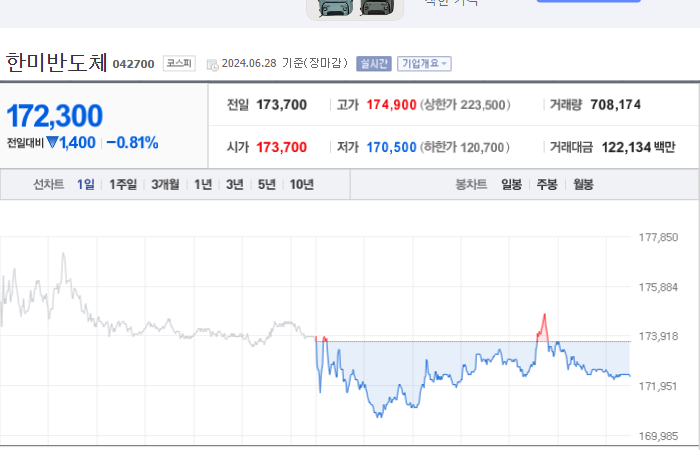Click the 한미반도체 stock name

(x=57, y=62)
